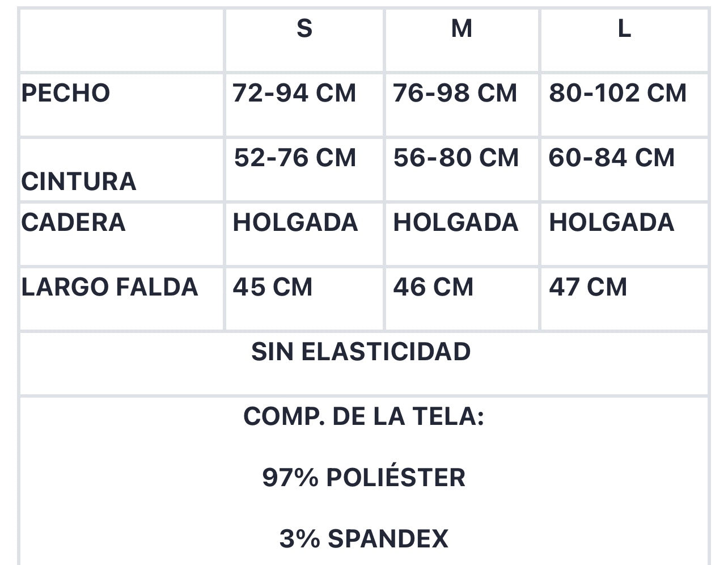Viewport: 728px width, 565px height.
Task: Click the 80-102 CM chest cell
Action: 617,93
